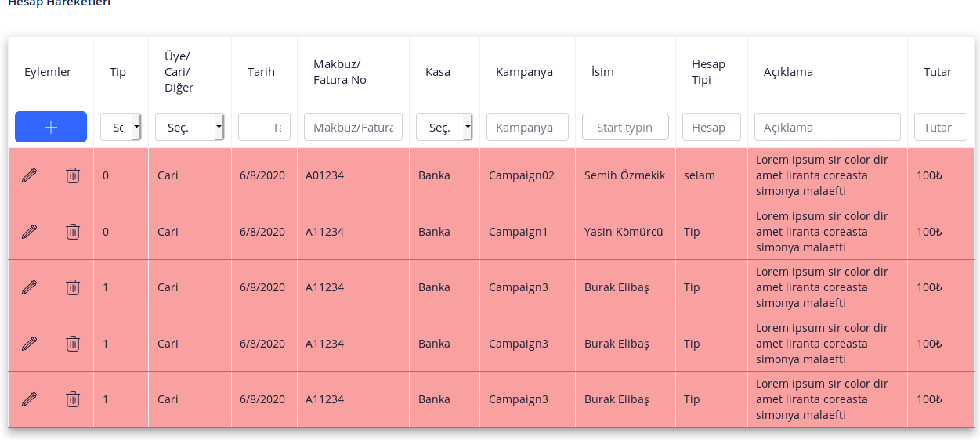Click the trash icon in the last row
The image size is (980, 440).
(x=73, y=399)
